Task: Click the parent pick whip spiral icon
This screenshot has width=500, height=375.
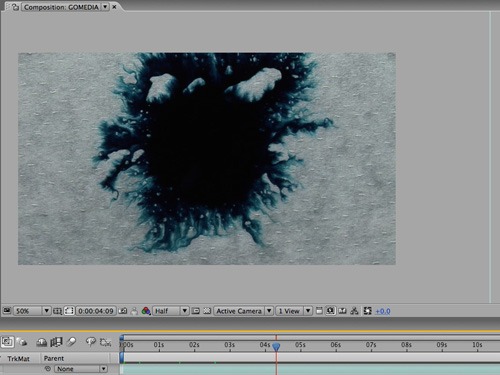Action: (x=48, y=369)
